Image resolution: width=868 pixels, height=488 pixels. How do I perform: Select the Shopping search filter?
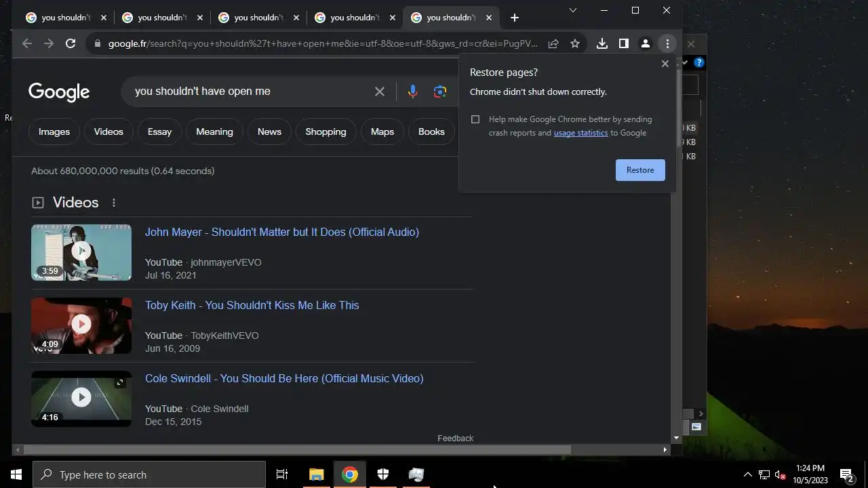(x=325, y=131)
